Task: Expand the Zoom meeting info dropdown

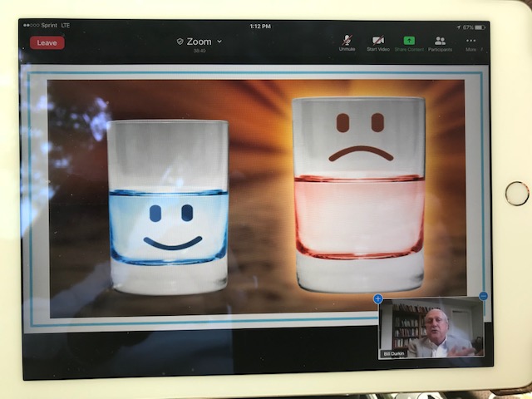Action: tap(219, 42)
